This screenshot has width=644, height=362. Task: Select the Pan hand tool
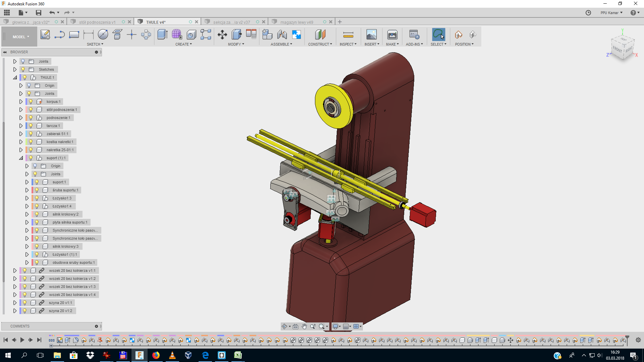click(304, 326)
